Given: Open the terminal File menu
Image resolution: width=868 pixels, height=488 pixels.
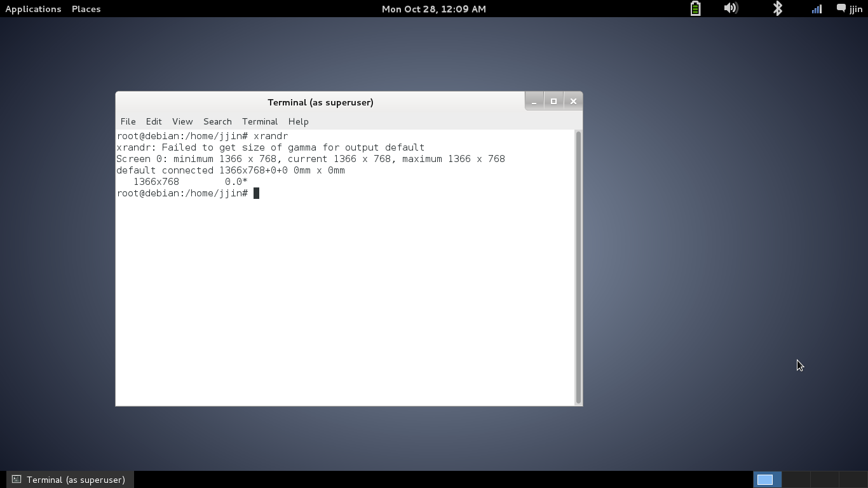Looking at the screenshot, I should 128,121.
